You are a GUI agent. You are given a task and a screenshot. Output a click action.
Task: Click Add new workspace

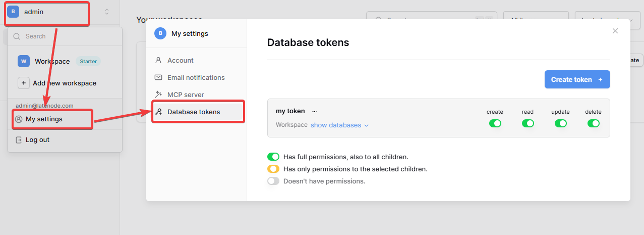tap(65, 83)
